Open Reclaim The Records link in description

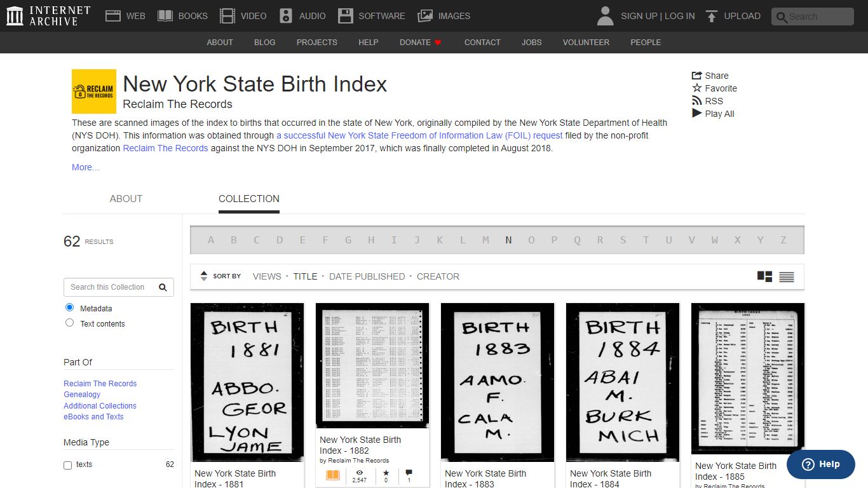(x=165, y=148)
